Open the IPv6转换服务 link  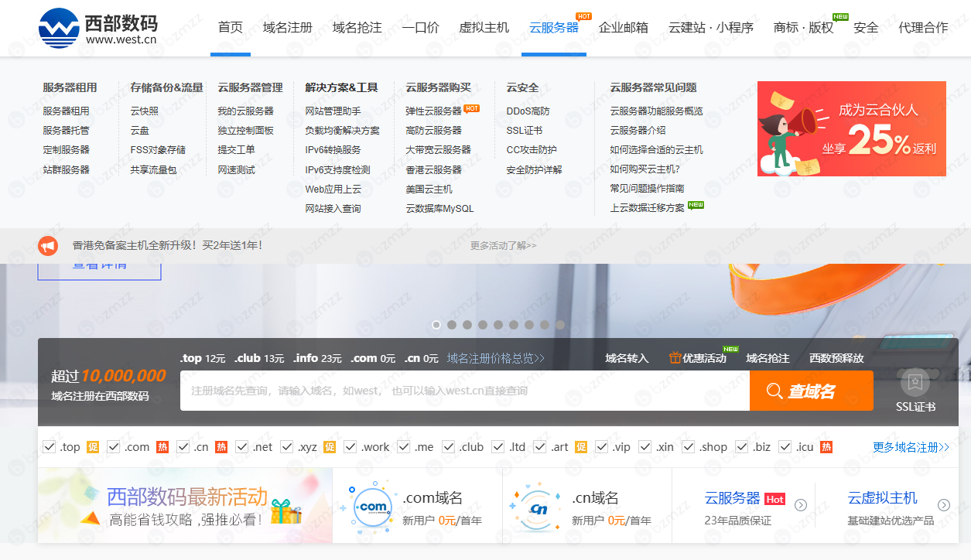333,150
